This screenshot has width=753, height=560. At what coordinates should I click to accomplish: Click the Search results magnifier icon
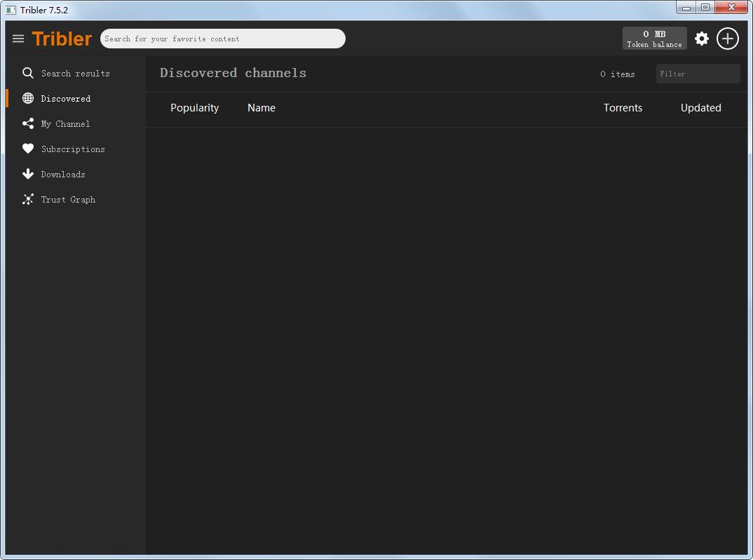click(28, 73)
